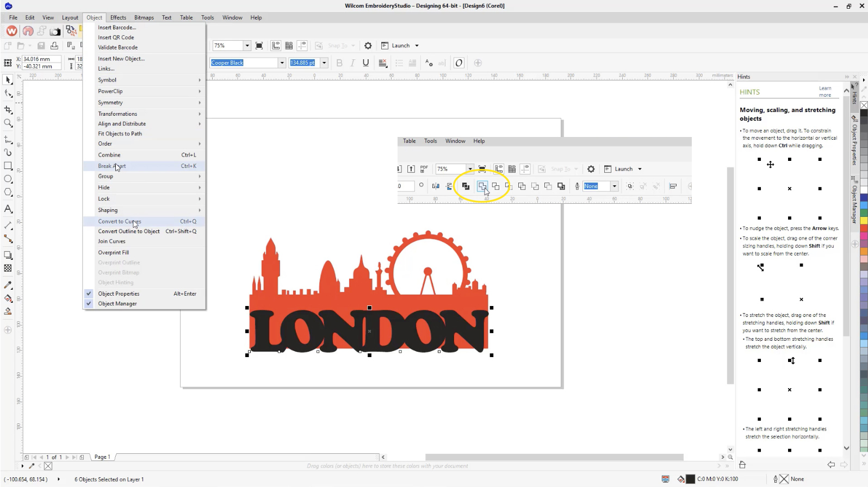Toggle the Object Properties checkmark item
Viewport: 868px width, 487px height.
[x=119, y=294]
